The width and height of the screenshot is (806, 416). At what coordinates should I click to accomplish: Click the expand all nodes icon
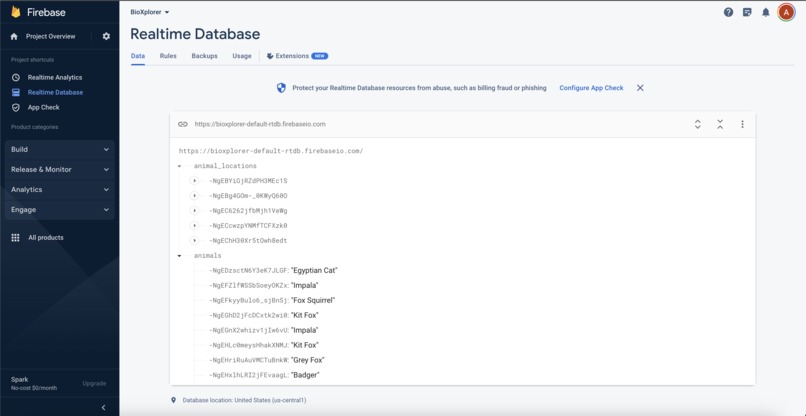click(698, 124)
